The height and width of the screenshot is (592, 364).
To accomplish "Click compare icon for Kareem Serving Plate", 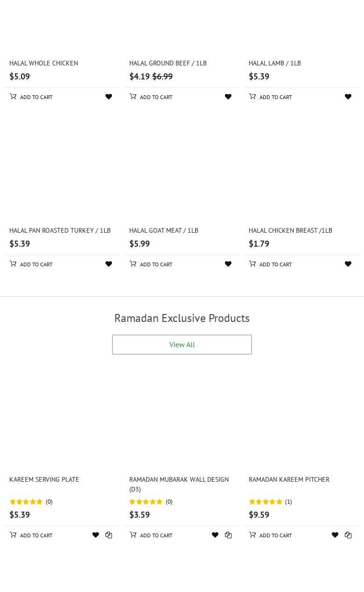I will coord(109,535).
